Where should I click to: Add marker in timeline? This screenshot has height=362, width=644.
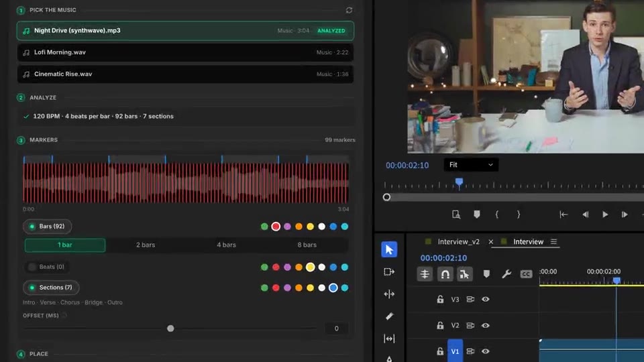coord(486,274)
